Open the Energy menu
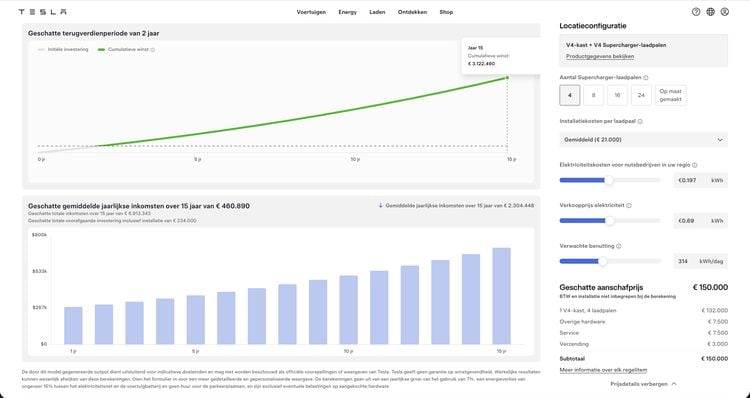The width and height of the screenshot is (750, 398). [x=348, y=12]
